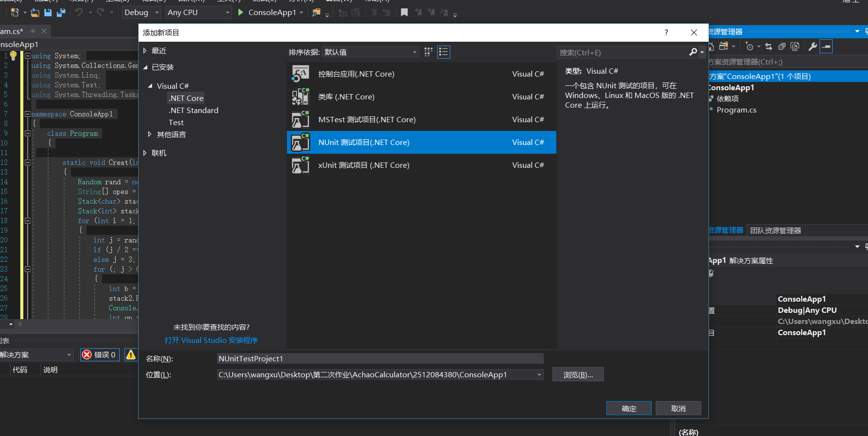
Task: Pin the Program.cs tab
Action: click(x=33, y=31)
